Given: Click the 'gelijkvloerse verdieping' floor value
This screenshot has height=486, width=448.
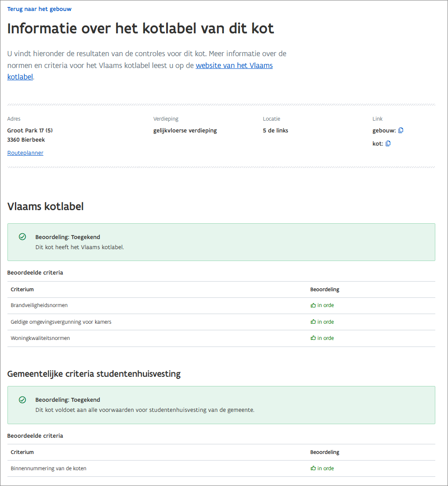Looking at the screenshot, I should tap(185, 130).
